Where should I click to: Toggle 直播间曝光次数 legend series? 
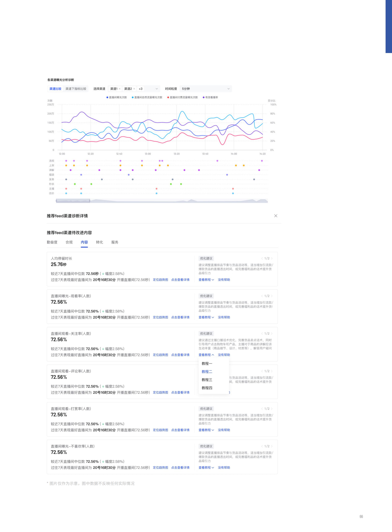[117, 97]
